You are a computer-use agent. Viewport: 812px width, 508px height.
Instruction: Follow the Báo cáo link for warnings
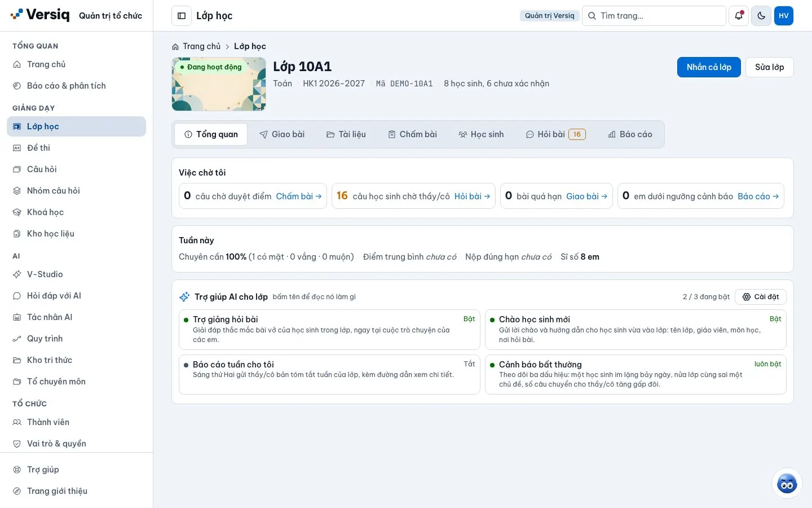(x=758, y=196)
